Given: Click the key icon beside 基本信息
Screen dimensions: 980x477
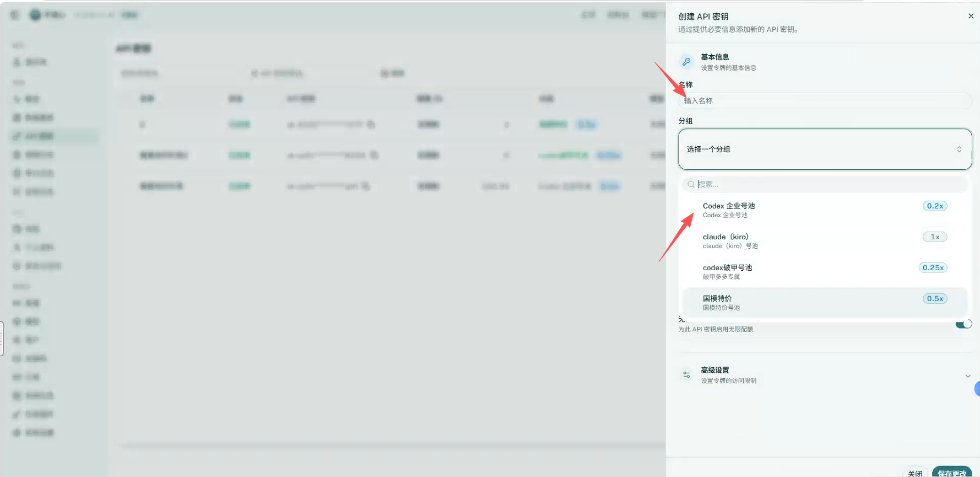Looking at the screenshot, I should 686,62.
